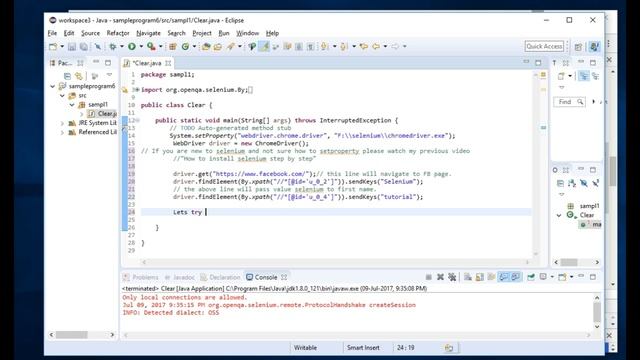Image resolution: width=640 pixels, height=360 pixels.
Task: Select the Java perspective icon
Action: (x=594, y=47)
